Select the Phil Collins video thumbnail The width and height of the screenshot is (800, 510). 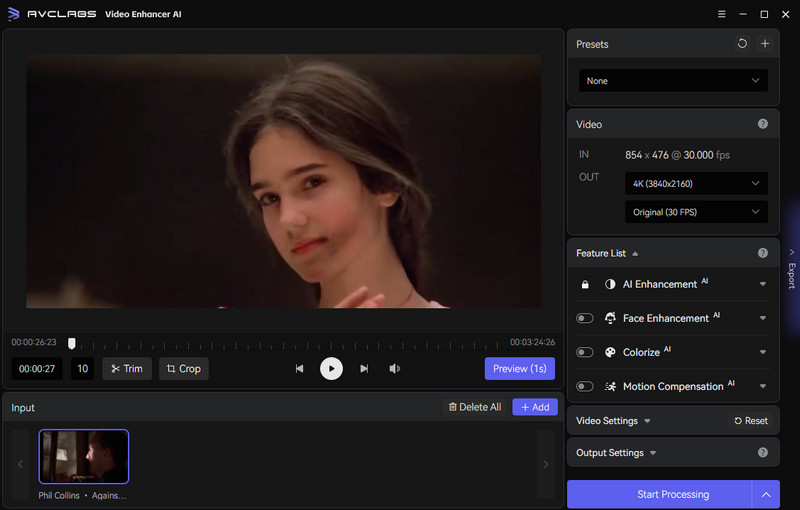click(84, 456)
